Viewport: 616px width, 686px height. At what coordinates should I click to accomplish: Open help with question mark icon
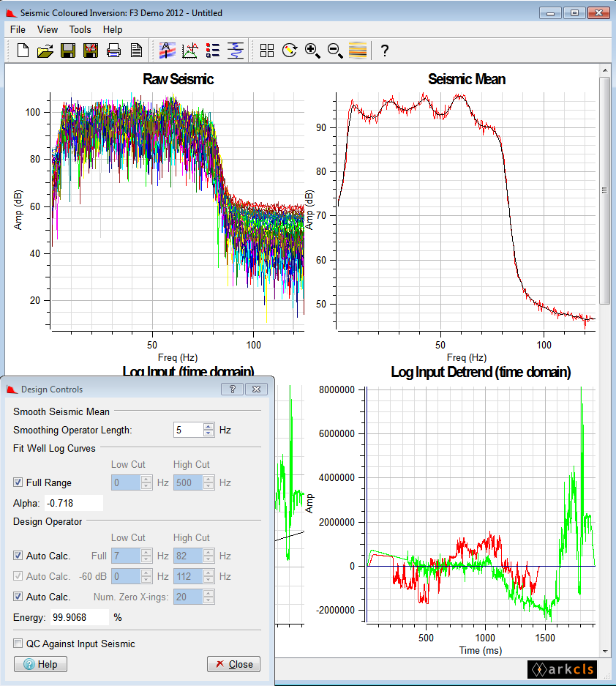pos(384,51)
